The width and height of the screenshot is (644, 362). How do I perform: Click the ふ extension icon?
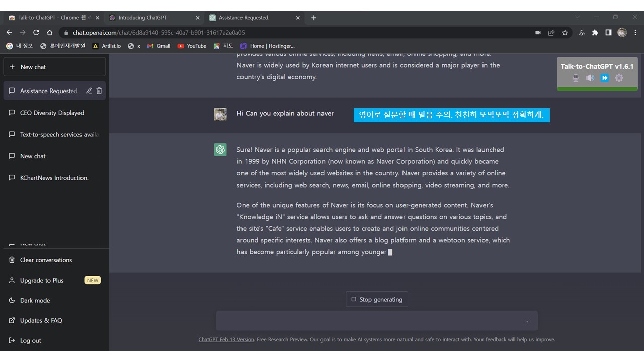tap(582, 33)
